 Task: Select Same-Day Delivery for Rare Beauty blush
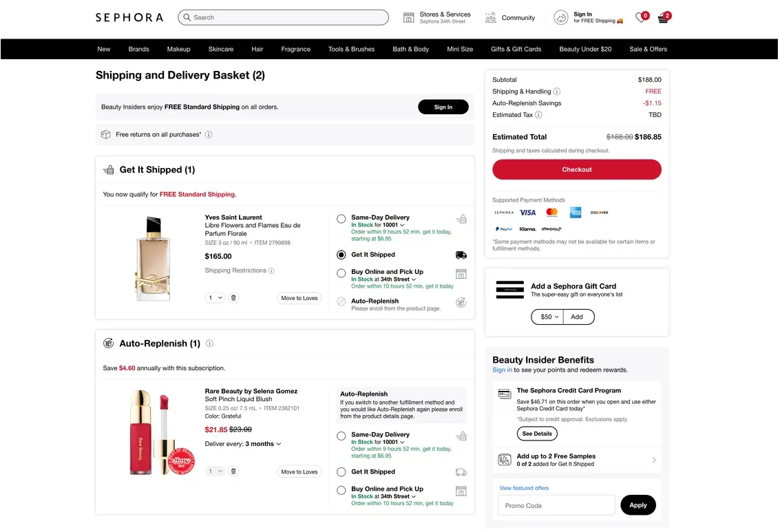[x=341, y=436]
